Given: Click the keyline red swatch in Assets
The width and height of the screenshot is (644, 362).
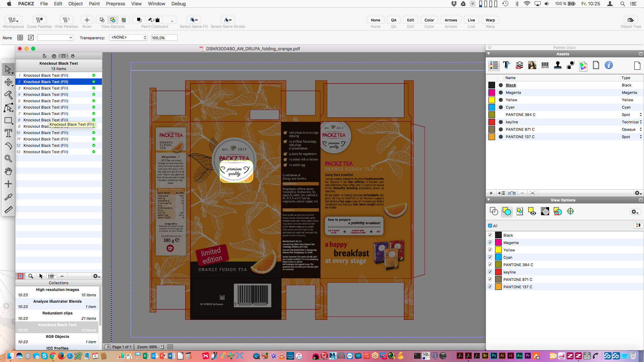Looking at the screenshot, I should point(492,122).
